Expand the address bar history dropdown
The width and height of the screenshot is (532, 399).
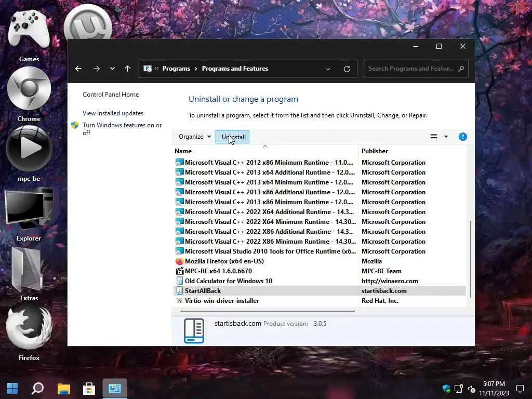click(328, 69)
